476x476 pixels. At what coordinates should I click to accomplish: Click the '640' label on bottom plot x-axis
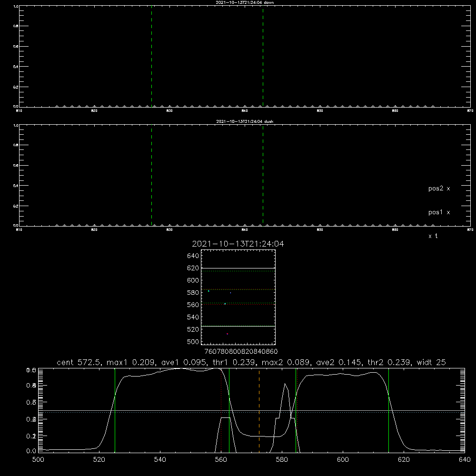coord(465,460)
